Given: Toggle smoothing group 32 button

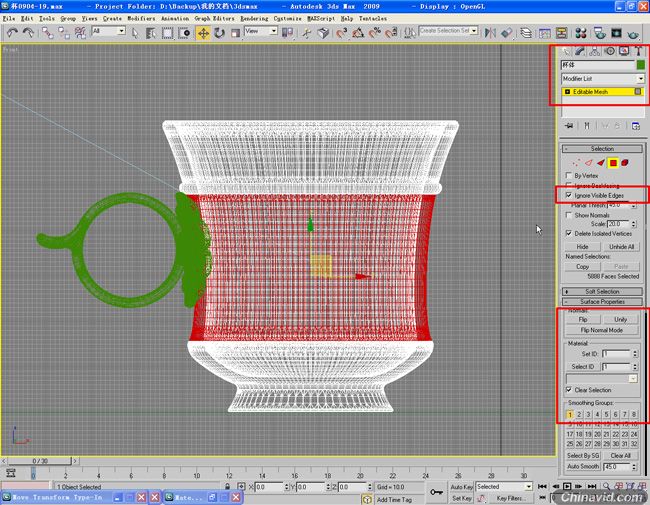Looking at the screenshot, I should pyautogui.click(x=634, y=444).
